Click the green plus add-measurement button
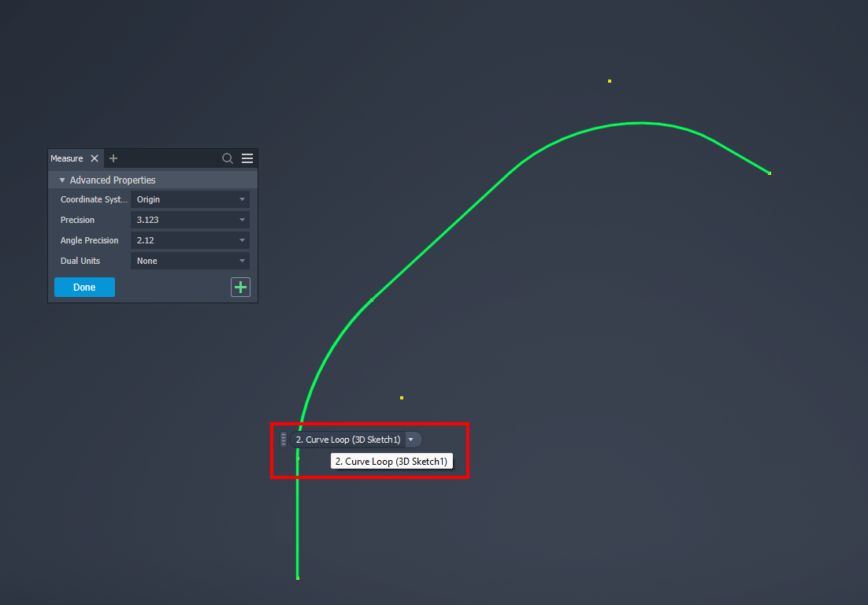 click(240, 288)
